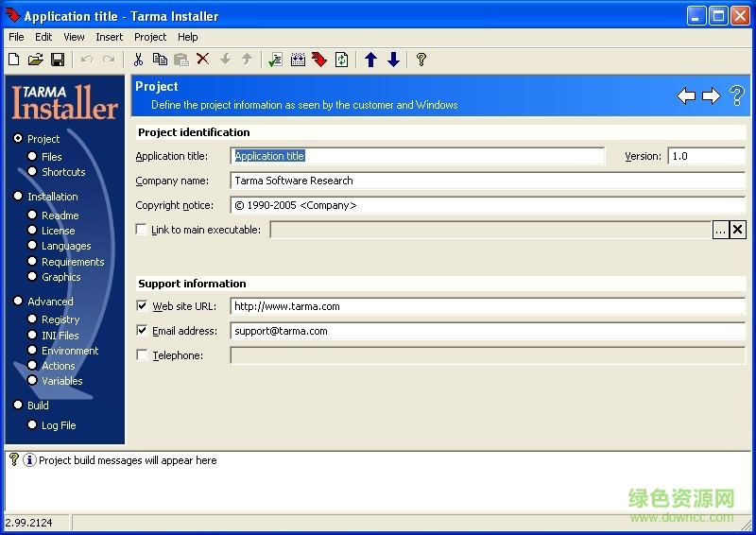Click the red Tarma build icon in toolbar

point(318,60)
